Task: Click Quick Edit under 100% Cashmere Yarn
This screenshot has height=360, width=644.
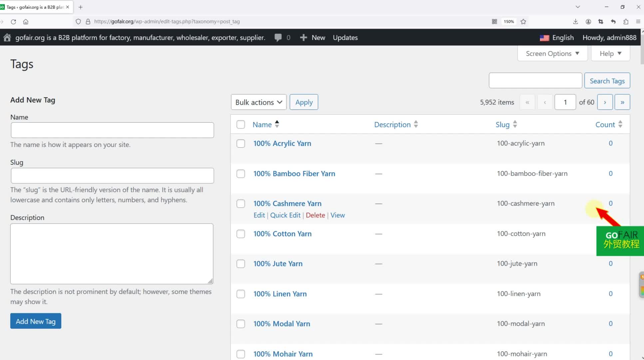Action: 285,215
